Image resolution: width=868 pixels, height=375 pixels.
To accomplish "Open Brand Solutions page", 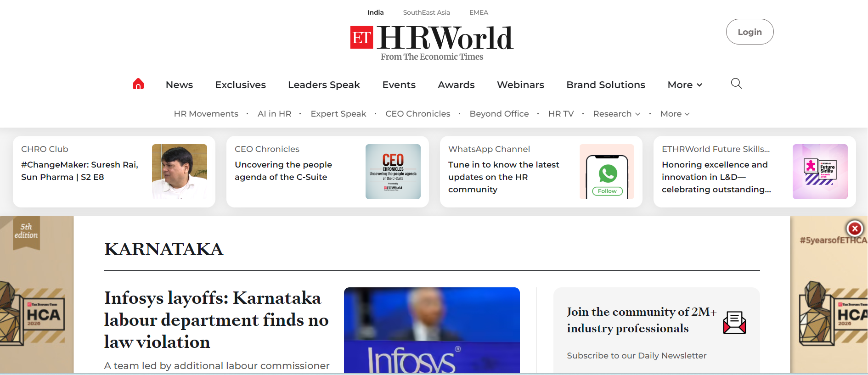I will pos(606,85).
